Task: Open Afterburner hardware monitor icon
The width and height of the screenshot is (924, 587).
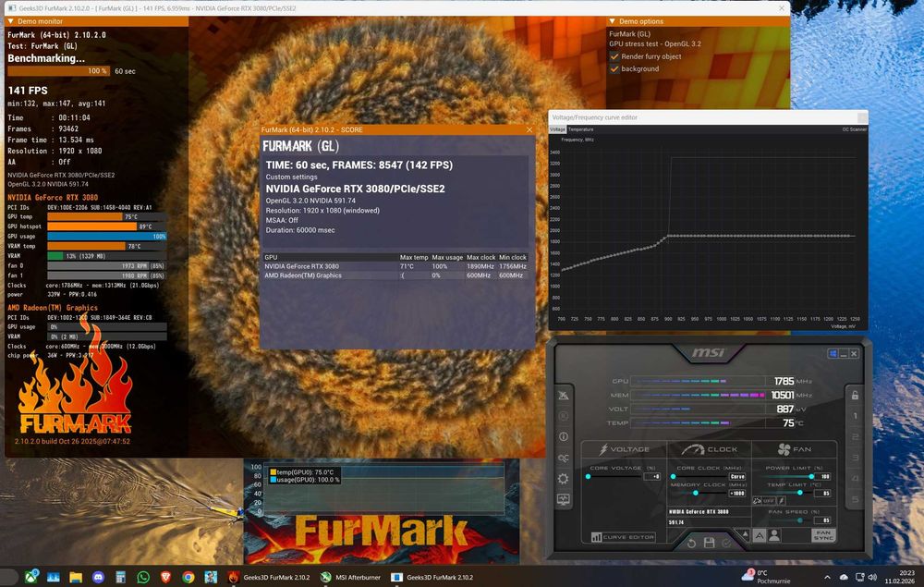Action: [x=564, y=500]
